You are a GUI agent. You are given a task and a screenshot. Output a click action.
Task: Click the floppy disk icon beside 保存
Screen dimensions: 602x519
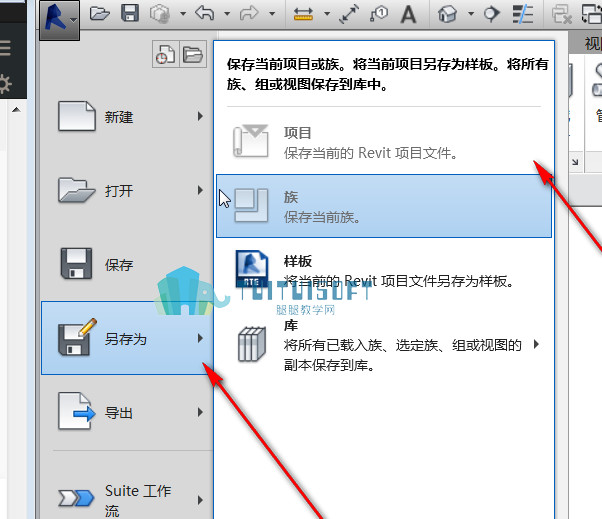tap(76, 263)
